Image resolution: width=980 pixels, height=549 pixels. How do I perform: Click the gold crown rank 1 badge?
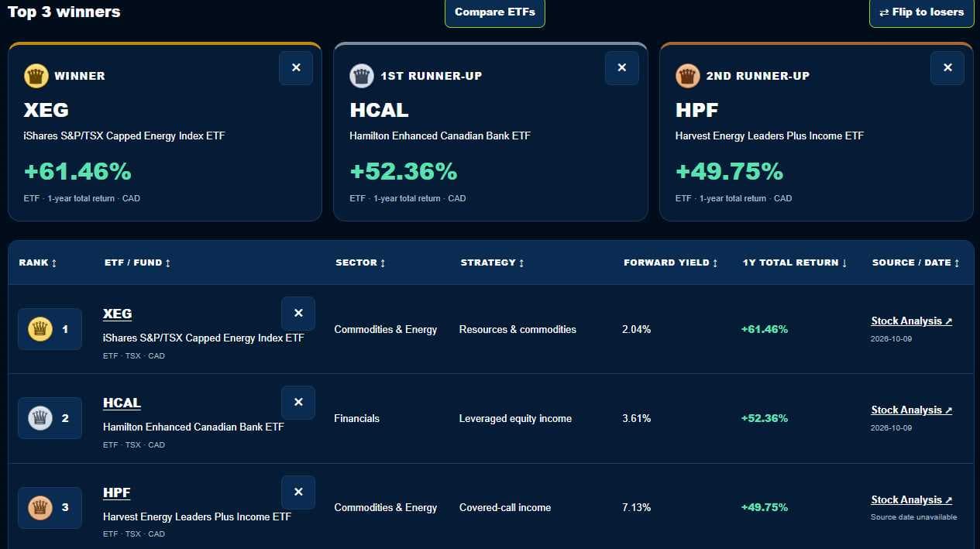[50, 329]
